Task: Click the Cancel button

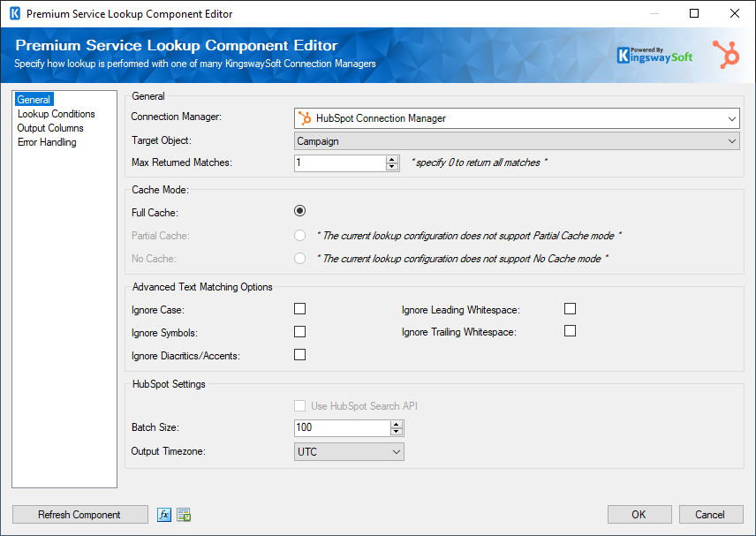Action: [711, 515]
